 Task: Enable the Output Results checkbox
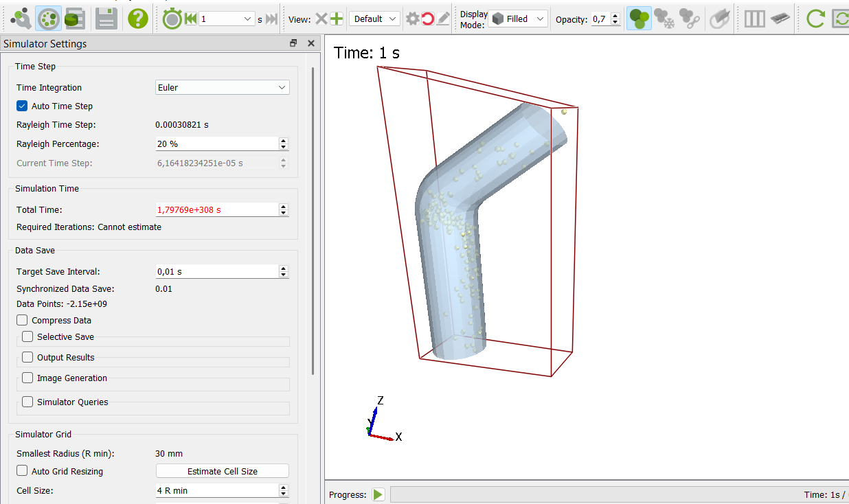[x=27, y=357]
